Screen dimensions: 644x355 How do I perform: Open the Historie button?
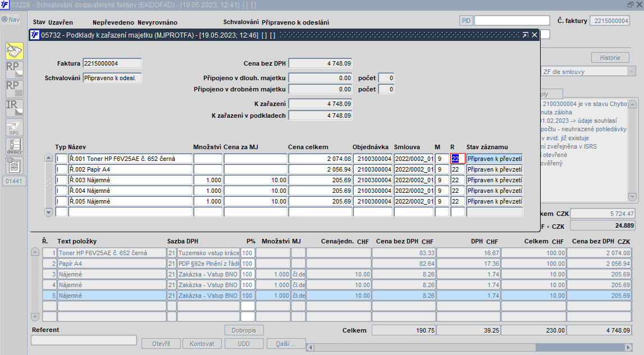(610, 58)
